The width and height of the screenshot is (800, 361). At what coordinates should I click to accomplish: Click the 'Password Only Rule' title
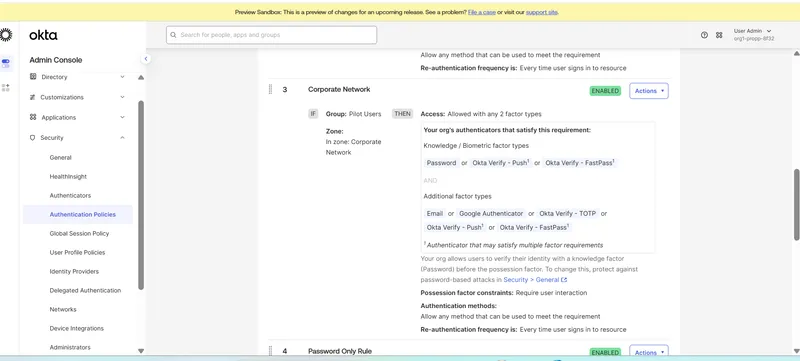point(340,351)
